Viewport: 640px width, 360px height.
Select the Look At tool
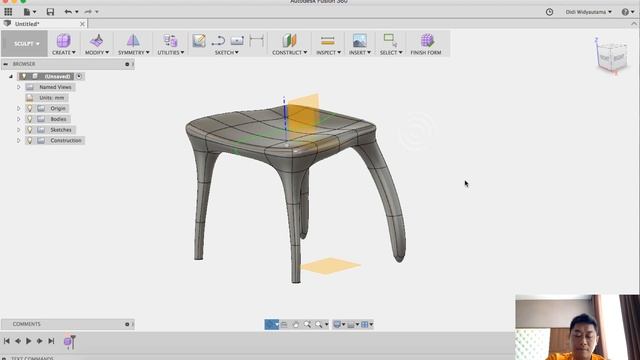[x=284, y=324]
